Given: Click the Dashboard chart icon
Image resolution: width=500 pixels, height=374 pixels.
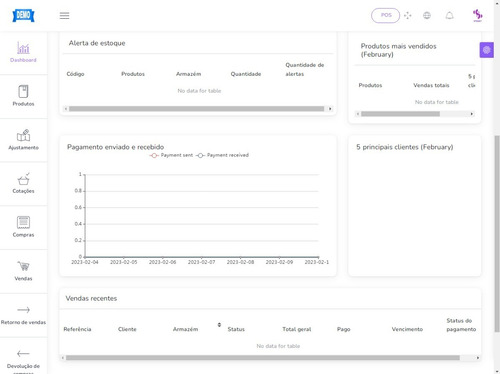Looking at the screenshot, I should (23, 48).
